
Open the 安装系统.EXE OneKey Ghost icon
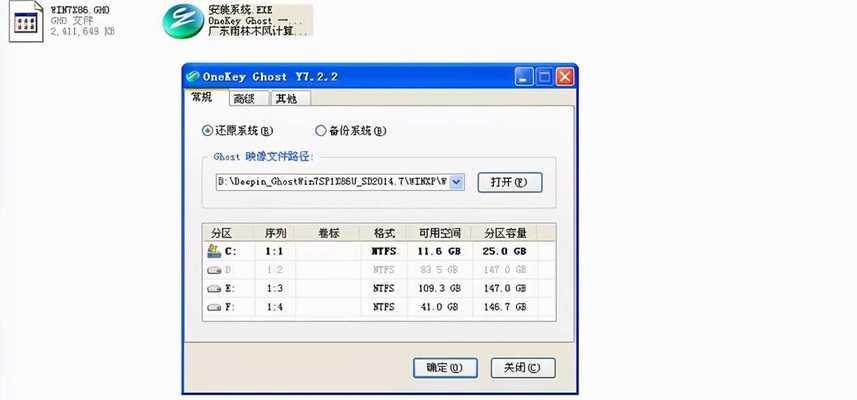[x=183, y=21]
